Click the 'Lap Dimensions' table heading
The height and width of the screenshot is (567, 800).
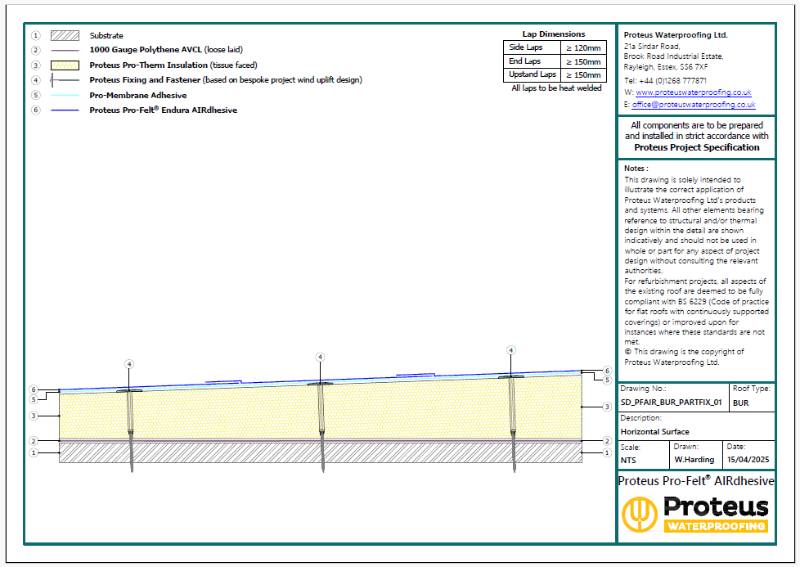point(554,34)
